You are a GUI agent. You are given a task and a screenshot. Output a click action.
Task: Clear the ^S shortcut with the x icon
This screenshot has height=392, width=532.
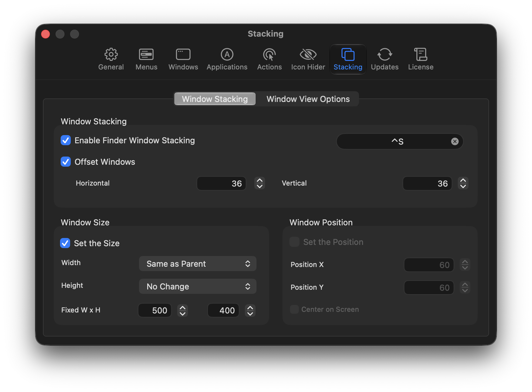(455, 141)
